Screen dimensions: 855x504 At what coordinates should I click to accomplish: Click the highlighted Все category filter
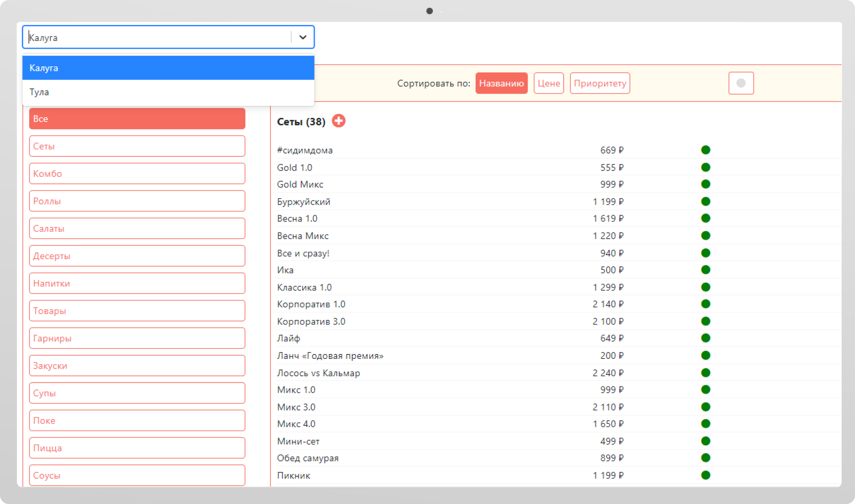[137, 119]
